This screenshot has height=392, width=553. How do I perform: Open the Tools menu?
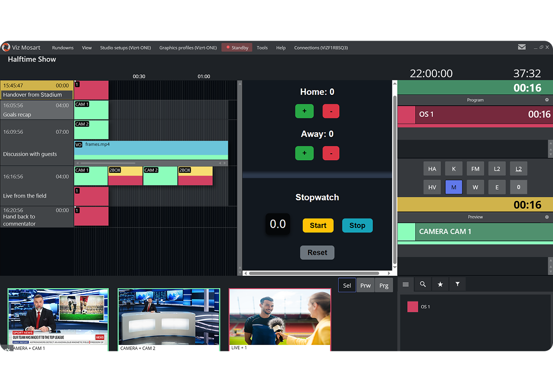pos(262,48)
